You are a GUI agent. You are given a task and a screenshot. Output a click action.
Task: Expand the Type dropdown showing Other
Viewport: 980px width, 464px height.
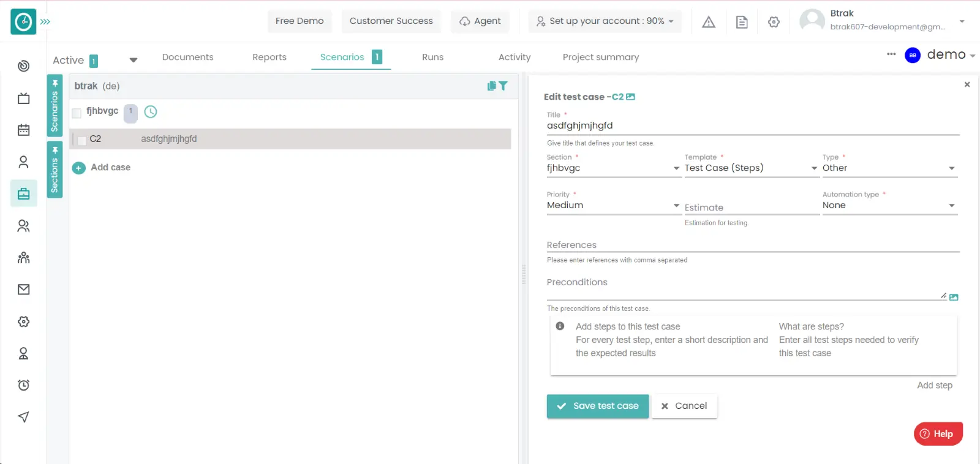[889, 168]
